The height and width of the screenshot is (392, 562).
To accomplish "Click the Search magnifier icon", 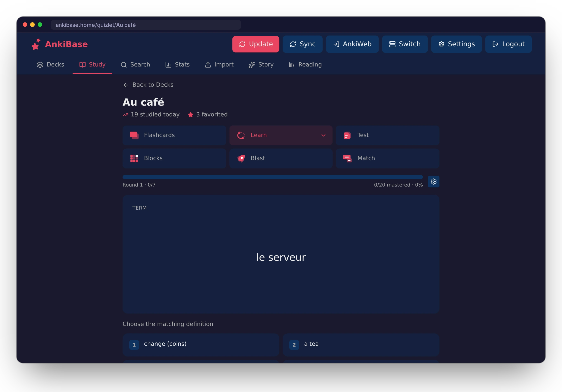I will pos(124,65).
